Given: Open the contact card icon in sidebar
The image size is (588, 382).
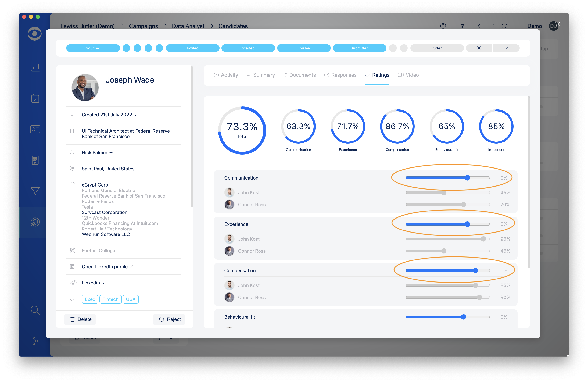Looking at the screenshot, I should (x=35, y=129).
